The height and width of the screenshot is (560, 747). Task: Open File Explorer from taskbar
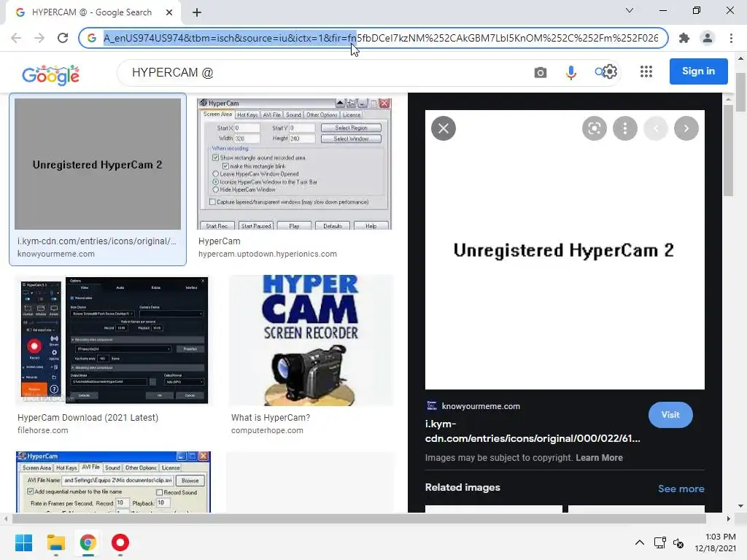[x=55, y=542]
